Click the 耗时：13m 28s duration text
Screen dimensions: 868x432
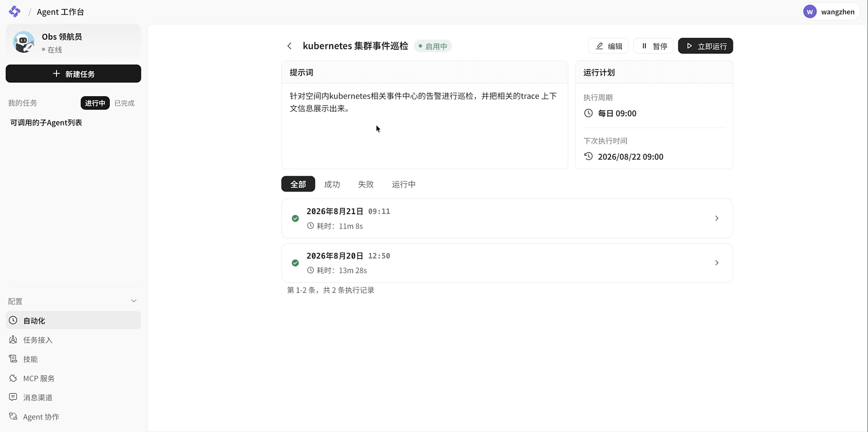pyautogui.click(x=342, y=270)
